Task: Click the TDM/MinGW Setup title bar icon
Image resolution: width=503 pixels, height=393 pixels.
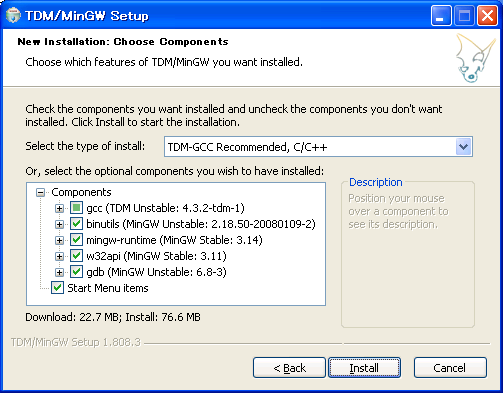Action: click(x=13, y=16)
